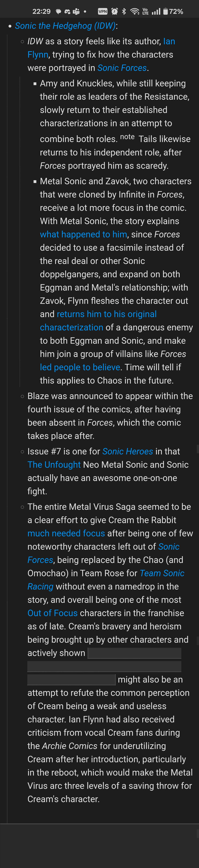Follow the 'much needed focus' link
Image resolution: width=199 pixels, height=868 pixels.
point(66,533)
